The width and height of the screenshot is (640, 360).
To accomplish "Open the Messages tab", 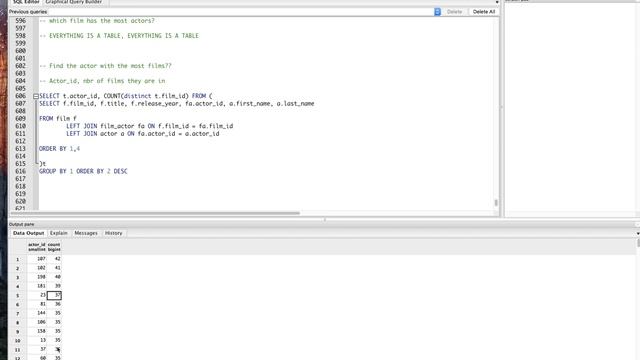I will point(86,233).
